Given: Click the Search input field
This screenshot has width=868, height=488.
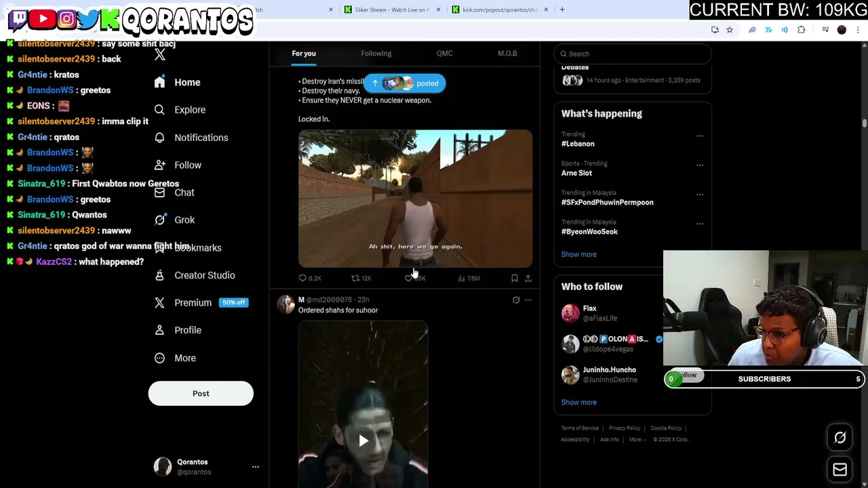Looking at the screenshot, I should point(633,54).
